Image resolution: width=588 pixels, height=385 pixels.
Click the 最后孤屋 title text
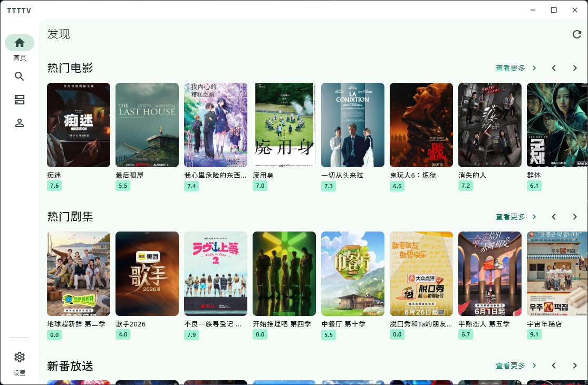click(x=130, y=175)
